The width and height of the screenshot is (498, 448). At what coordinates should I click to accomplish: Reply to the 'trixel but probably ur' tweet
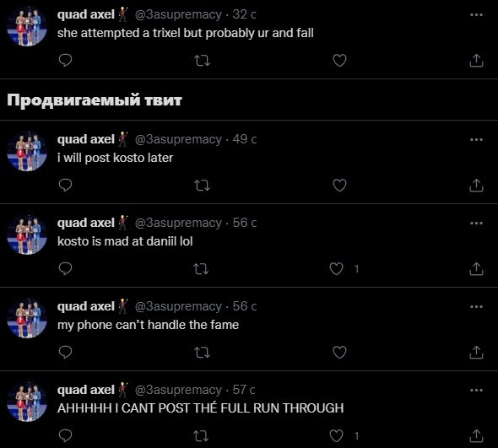click(x=66, y=61)
